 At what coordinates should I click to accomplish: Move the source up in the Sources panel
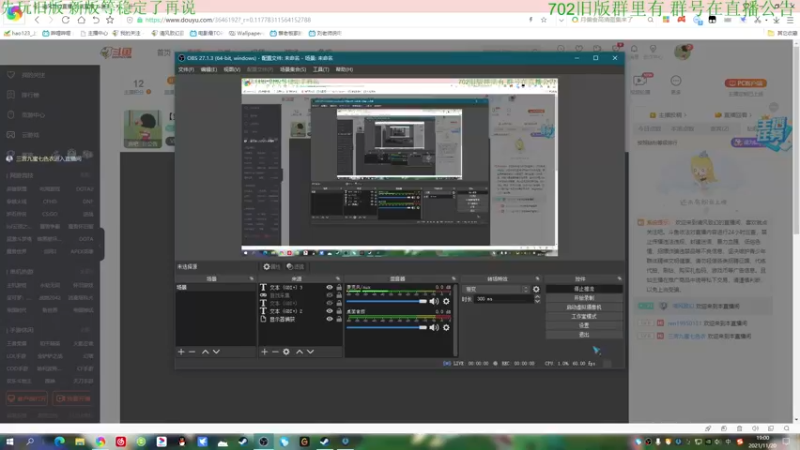[299, 352]
